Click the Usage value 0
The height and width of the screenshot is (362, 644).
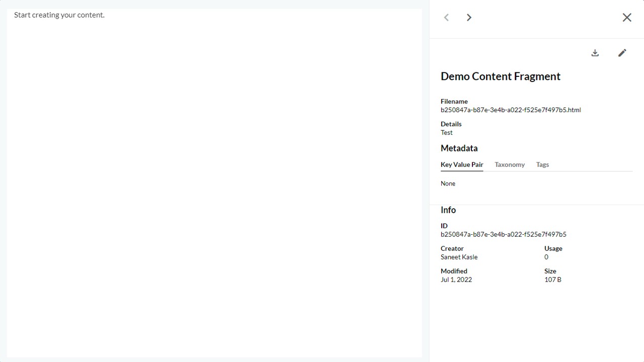point(546,257)
